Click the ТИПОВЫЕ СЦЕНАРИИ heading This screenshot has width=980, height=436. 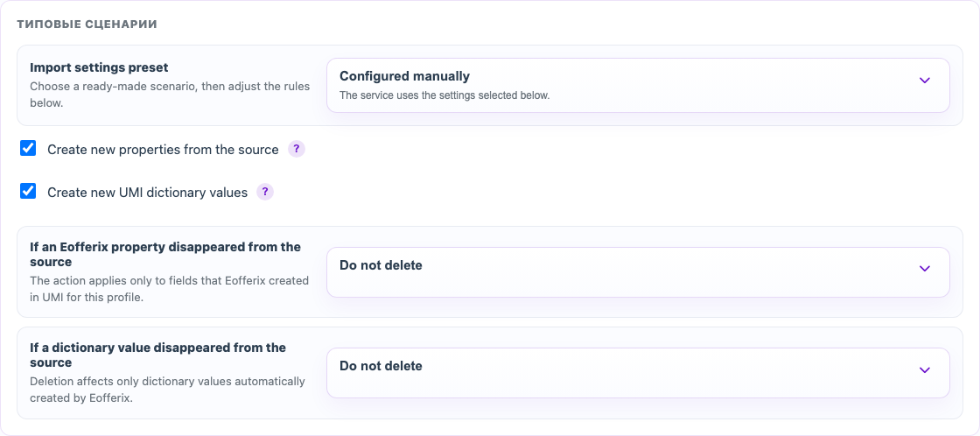87,25
